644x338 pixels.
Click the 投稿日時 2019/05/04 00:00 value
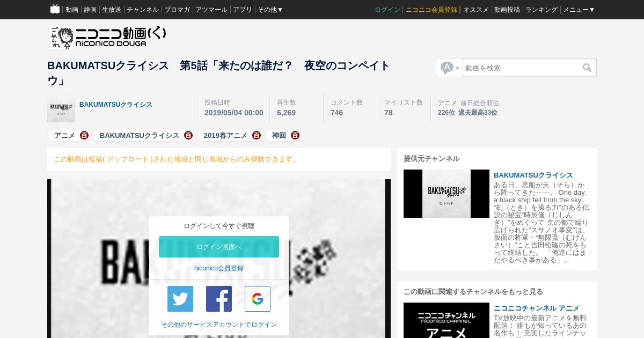point(234,113)
